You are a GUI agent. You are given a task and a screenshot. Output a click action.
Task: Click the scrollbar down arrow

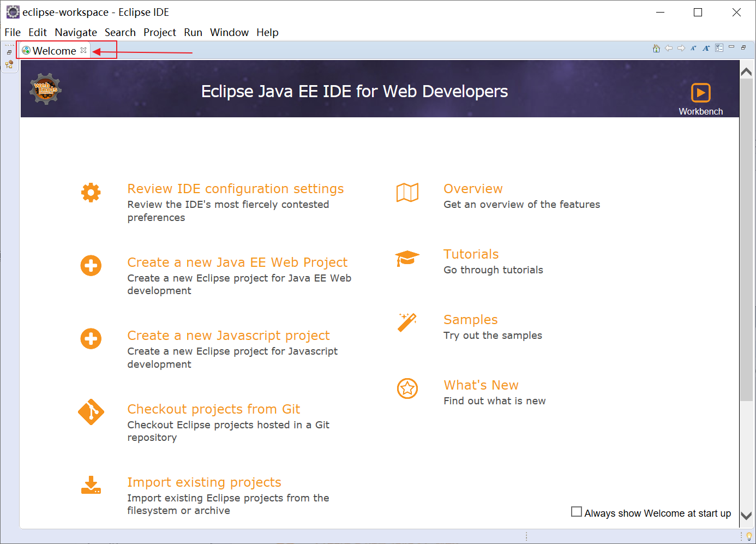746,516
